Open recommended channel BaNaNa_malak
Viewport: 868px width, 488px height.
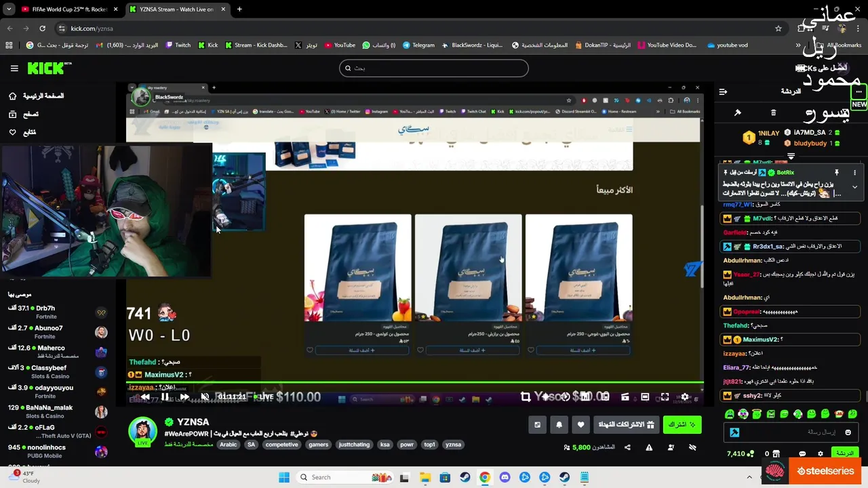pos(58,411)
